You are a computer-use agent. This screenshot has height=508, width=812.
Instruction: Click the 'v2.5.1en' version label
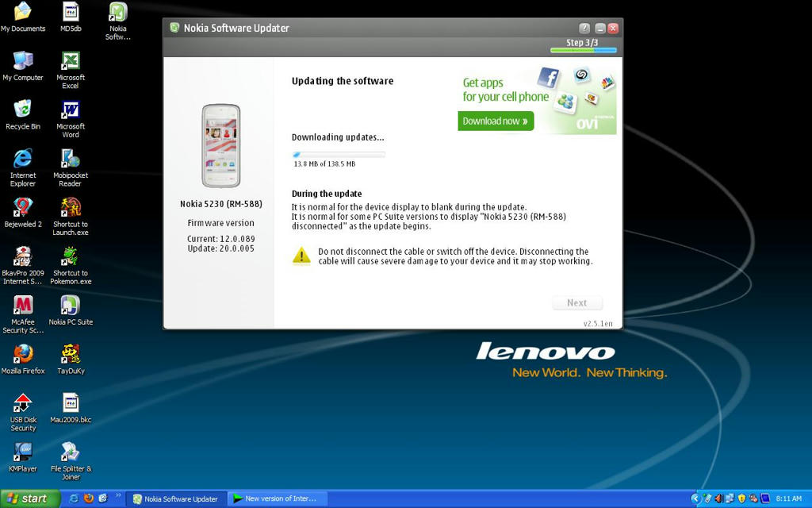click(598, 324)
